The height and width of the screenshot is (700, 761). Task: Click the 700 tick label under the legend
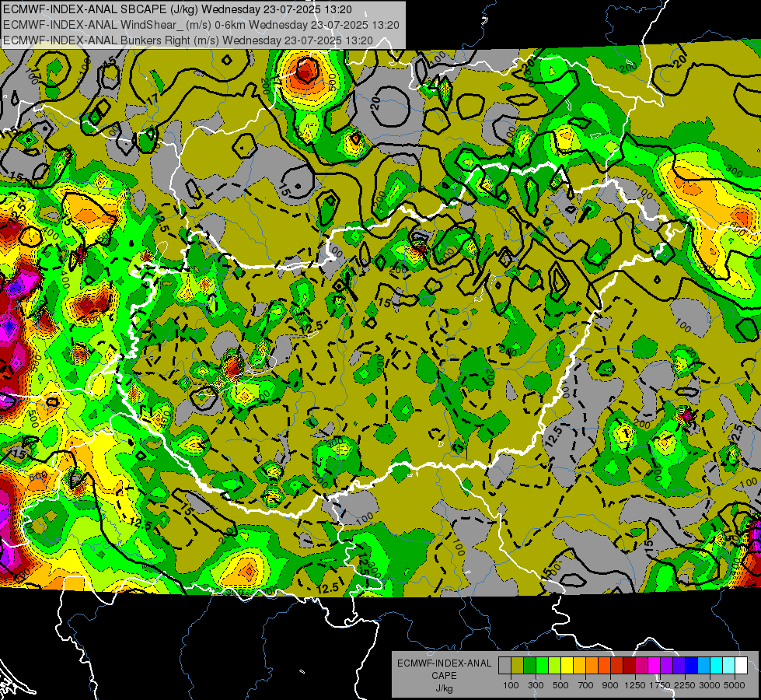tap(586, 685)
